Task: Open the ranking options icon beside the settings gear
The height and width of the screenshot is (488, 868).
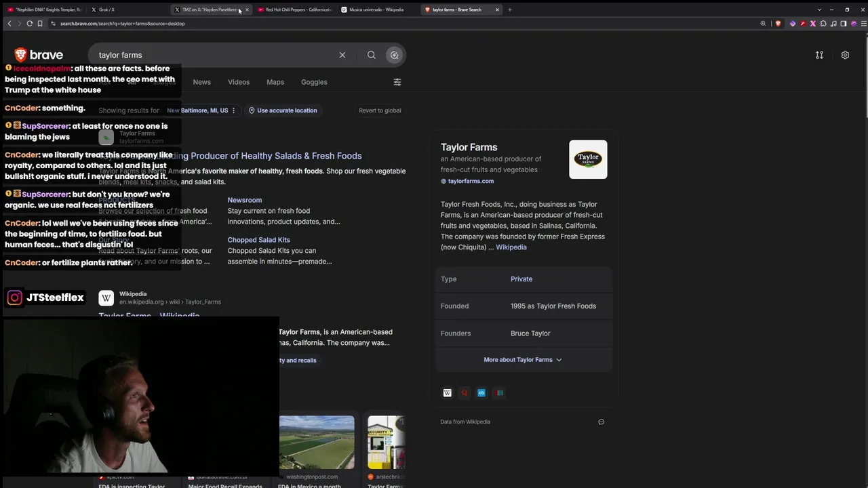Action: [819, 55]
